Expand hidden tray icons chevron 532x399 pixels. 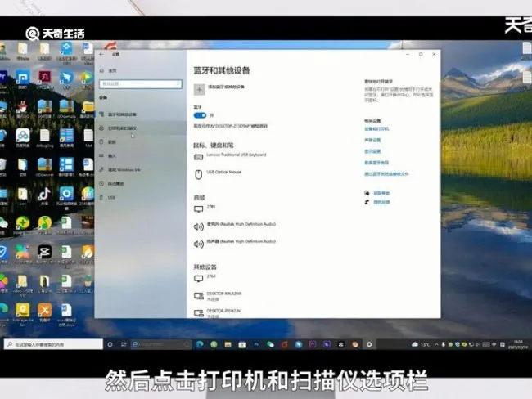(x=437, y=344)
